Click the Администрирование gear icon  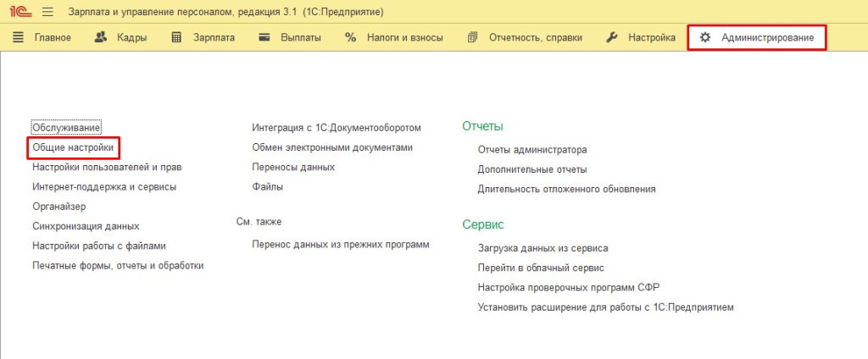tap(704, 37)
